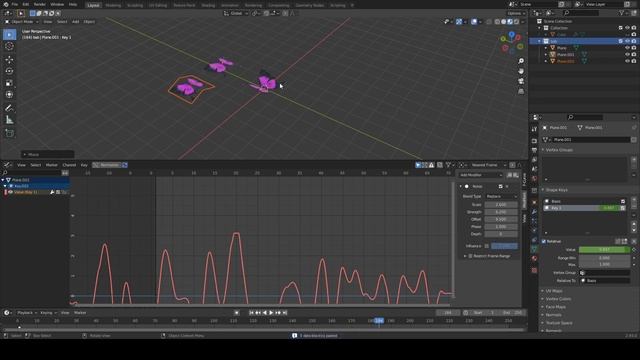Image resolution: width=640 pixels, height=360 pixels.
Task: Switch perspective/orthographic grid icon
Action: (x=521, y=91)
